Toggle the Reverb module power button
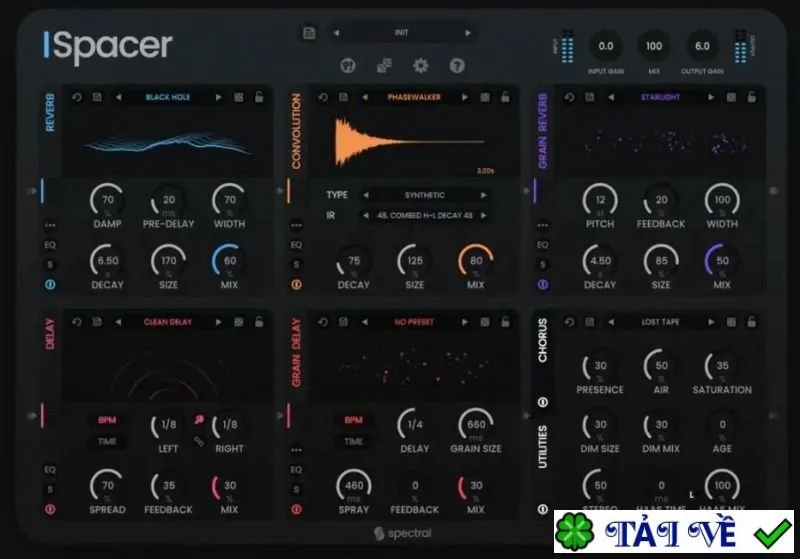Viewport: 800px width, 559px height. 50,285
